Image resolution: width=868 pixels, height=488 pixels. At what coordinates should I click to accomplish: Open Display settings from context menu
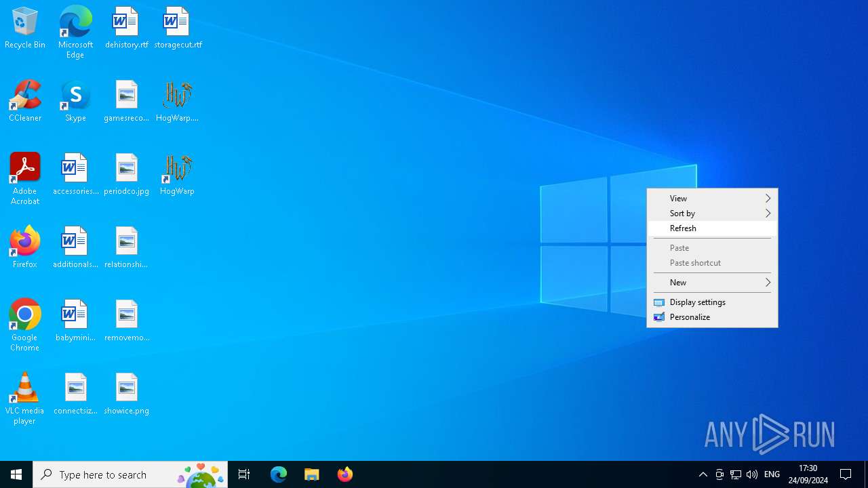[712, 302]
